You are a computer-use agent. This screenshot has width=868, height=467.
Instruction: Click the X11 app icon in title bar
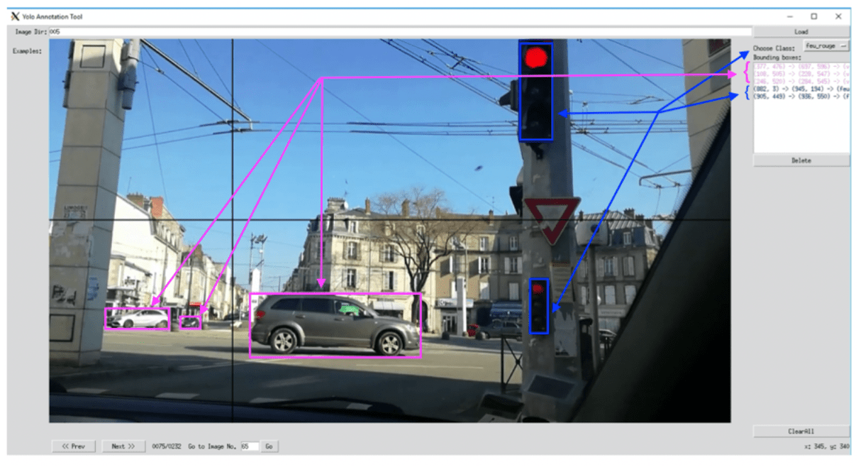(15, 16)
